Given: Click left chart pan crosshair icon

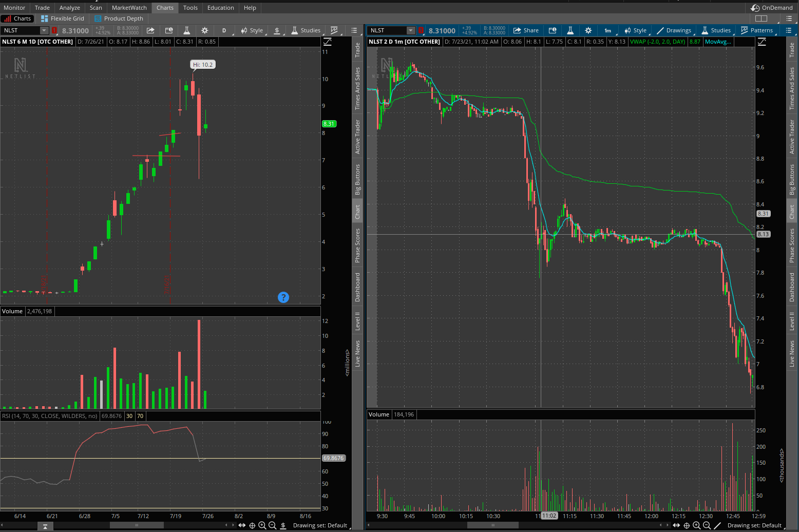Looking at the screenshot, I should click(x=252, y=525).
